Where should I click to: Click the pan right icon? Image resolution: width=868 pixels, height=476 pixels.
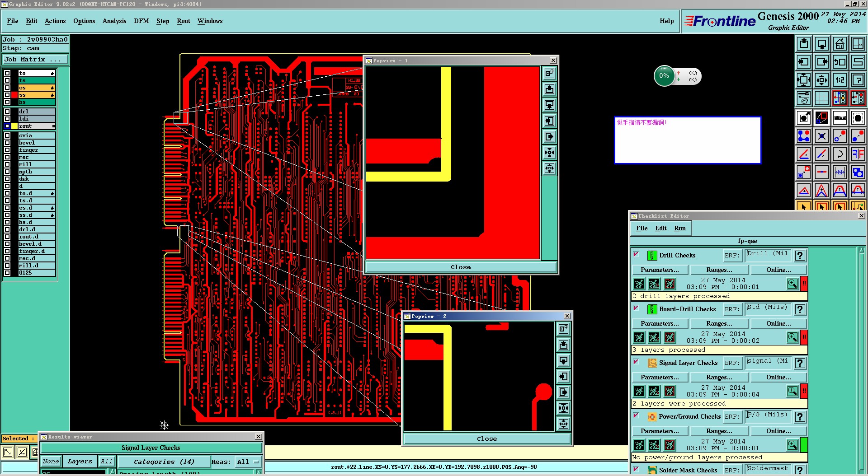(822, 62)
